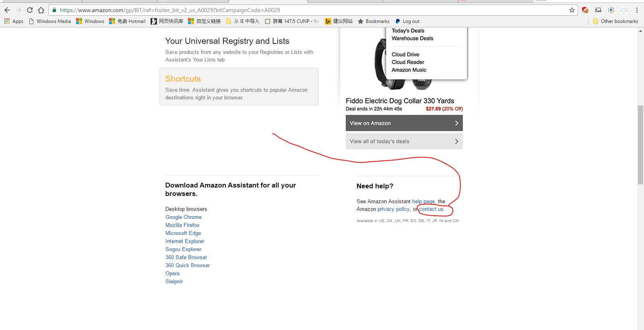
Task: Click the View on Amazon button
Action: 404,123
